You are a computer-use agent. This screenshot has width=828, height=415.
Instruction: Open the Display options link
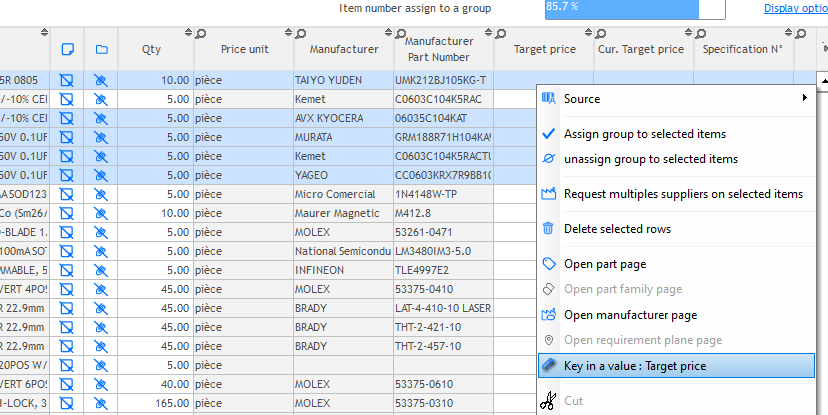795,8
